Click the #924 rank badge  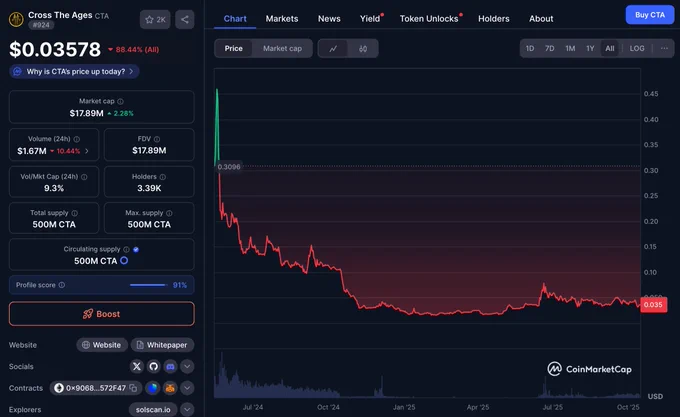click(x=41, y=25)
